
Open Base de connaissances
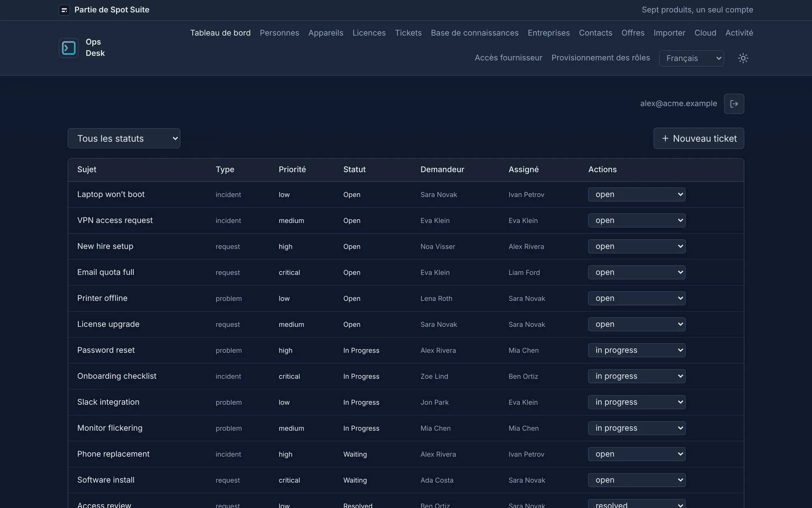click(475, 33)
